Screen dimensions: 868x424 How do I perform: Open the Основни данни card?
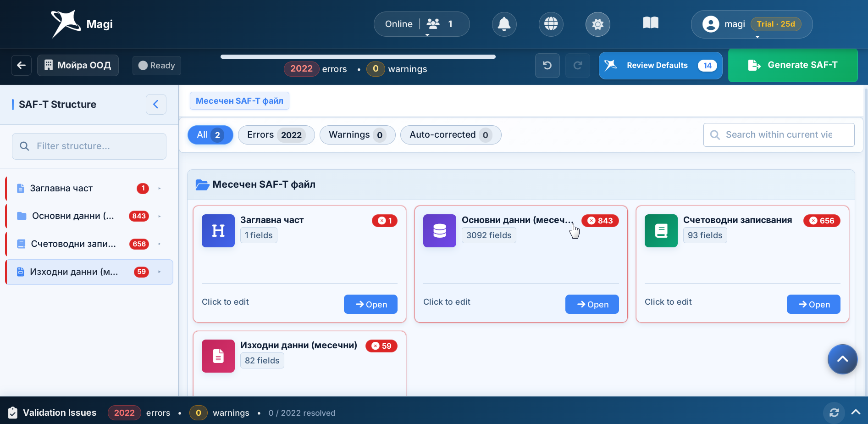592,304
